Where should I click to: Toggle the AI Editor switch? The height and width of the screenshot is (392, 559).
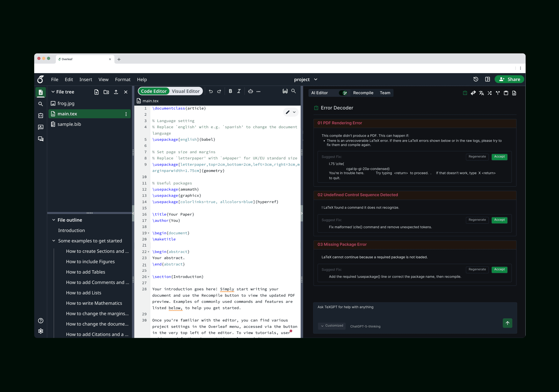click(x=343, y=93)
